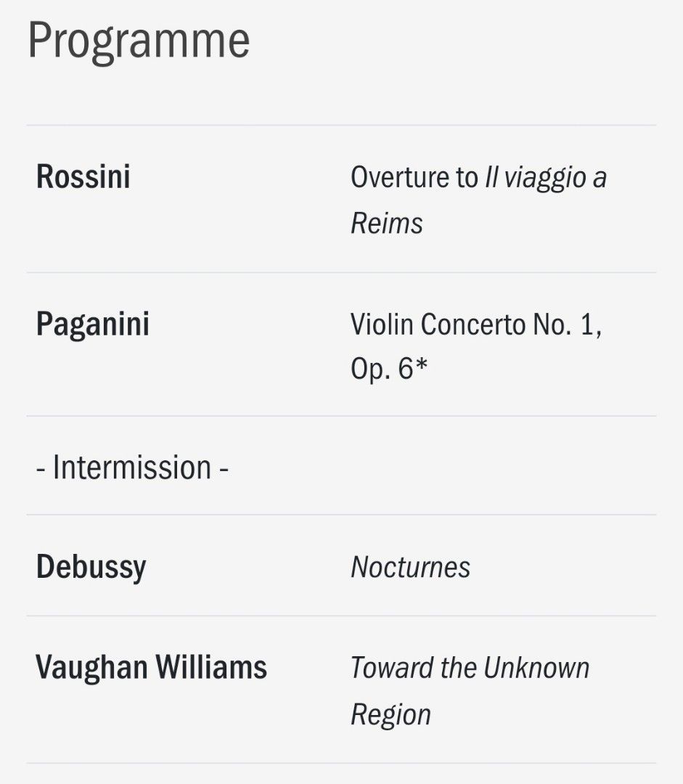Click the Programme heading
683x784 pixels.
coord(139,41)
